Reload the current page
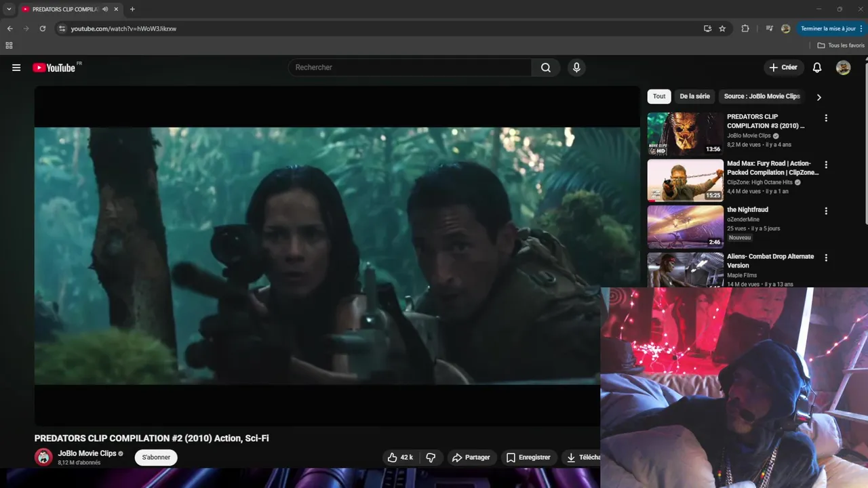The height and width of the screenshot is (488, 868). coord(43,28)
